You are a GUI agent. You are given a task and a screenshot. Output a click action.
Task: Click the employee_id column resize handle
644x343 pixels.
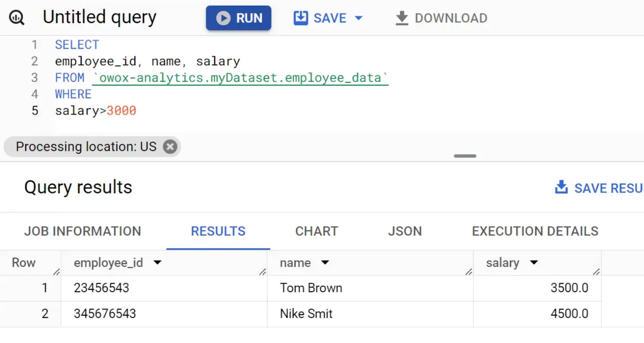[x=263, y=272]
